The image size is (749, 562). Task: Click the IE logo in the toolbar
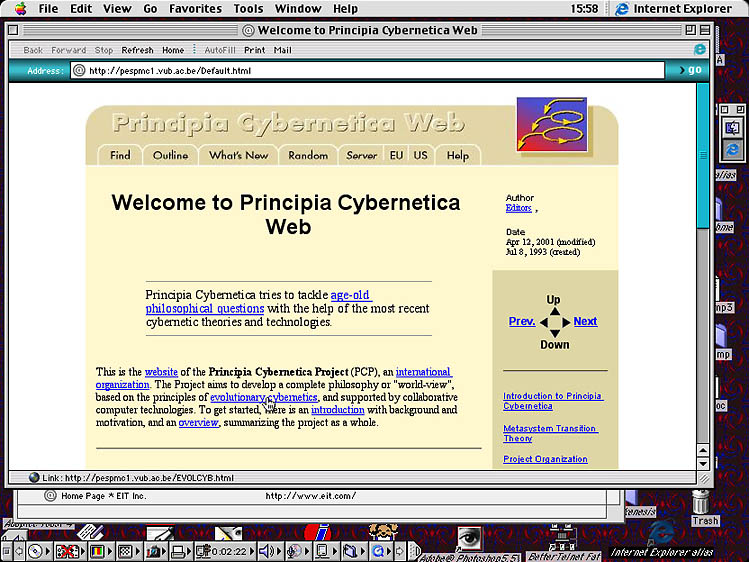pyautogui.click(x=699, y=49)
